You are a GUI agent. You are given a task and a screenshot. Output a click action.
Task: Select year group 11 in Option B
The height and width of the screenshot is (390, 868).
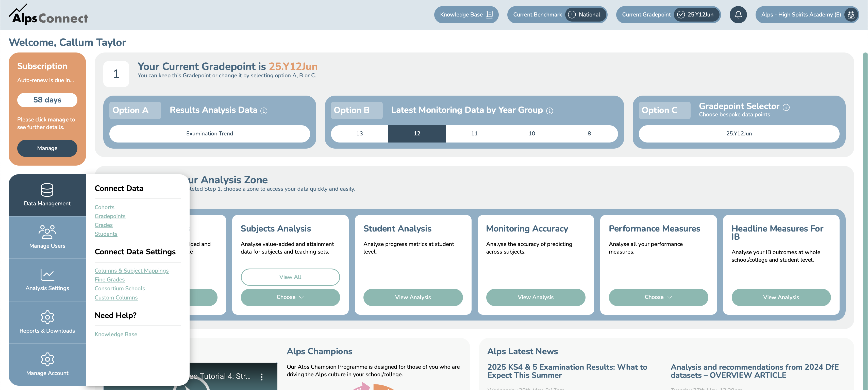click(474, 134)
